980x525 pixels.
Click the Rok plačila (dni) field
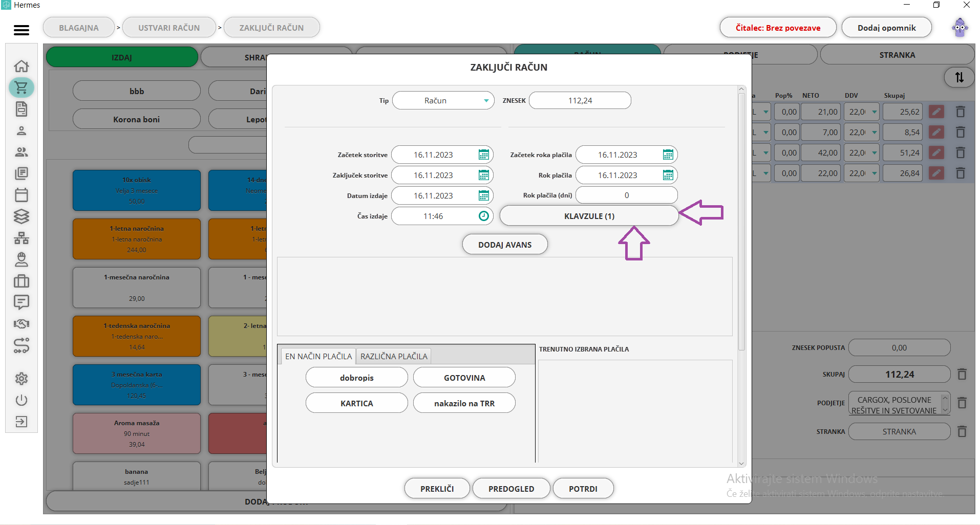pos(627,195)
